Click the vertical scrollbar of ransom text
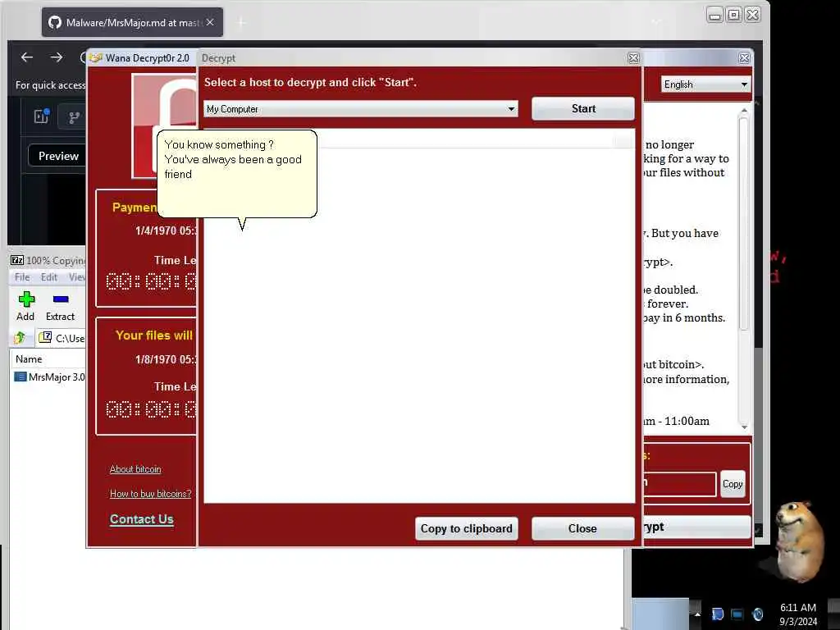Screen dimensions: 840x630 pos(743,222)
